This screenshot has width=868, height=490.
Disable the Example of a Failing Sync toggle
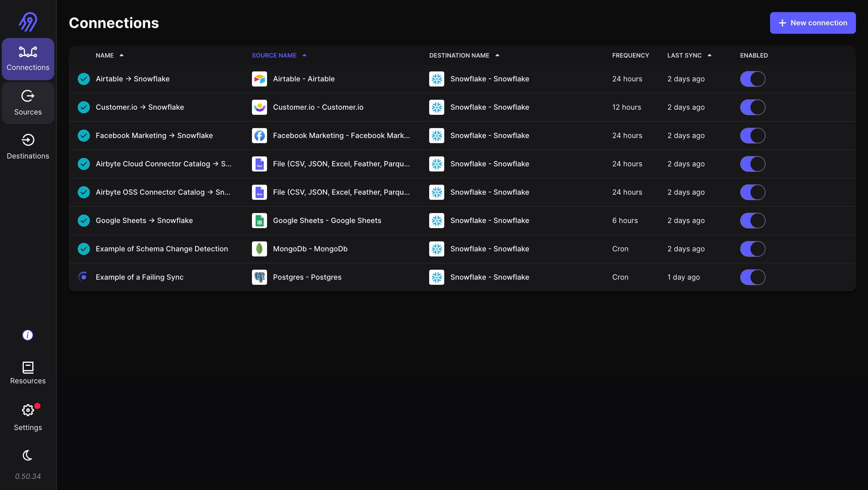[x=753, y=277]
